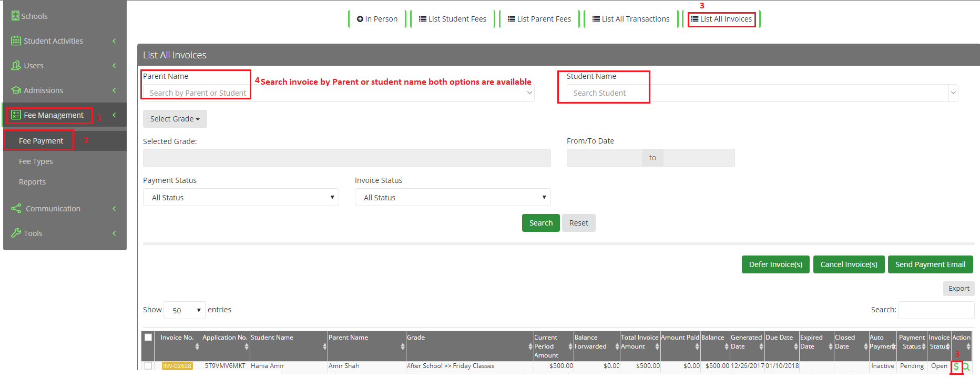This screenshot has height=378, width=980.
Task: Open the List Student Fees tab
Action: tap(453, 19)
